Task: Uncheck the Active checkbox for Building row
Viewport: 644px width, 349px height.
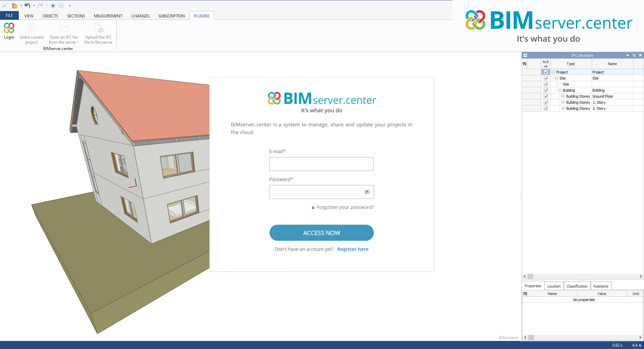Action: click(546, 90)
